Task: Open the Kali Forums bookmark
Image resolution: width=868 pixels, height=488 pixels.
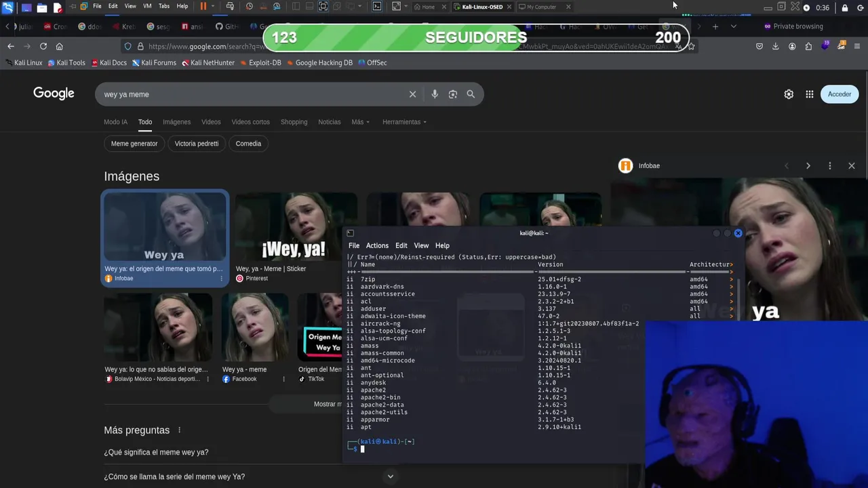Action: point(154,62)
